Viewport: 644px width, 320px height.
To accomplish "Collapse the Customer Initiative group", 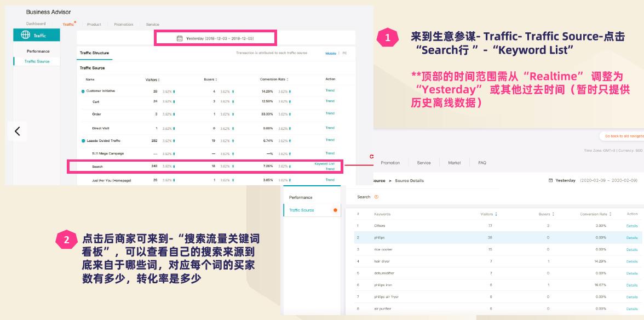I will coord(83,91).
